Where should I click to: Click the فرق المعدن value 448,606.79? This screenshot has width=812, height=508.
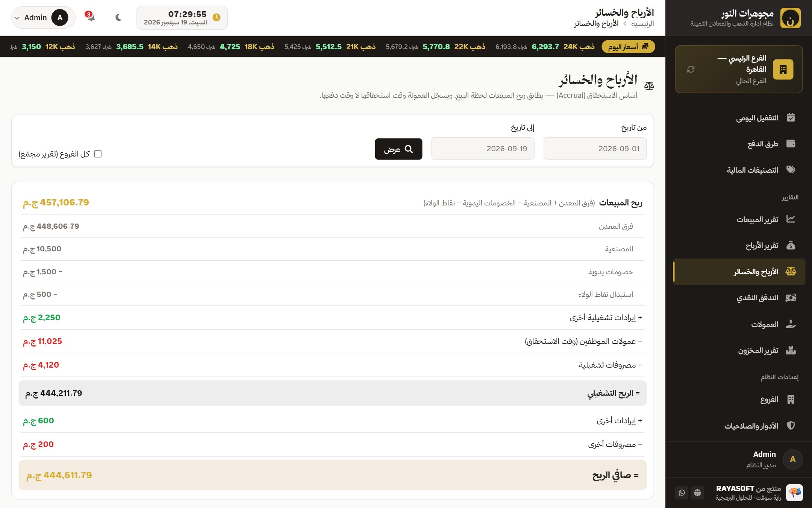click(x=51, y=226)
